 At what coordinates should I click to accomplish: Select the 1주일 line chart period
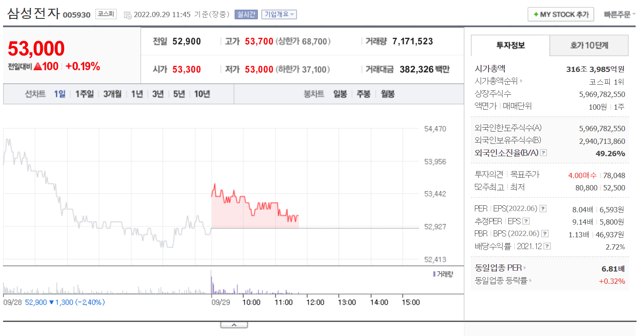(x=84, y=94)
